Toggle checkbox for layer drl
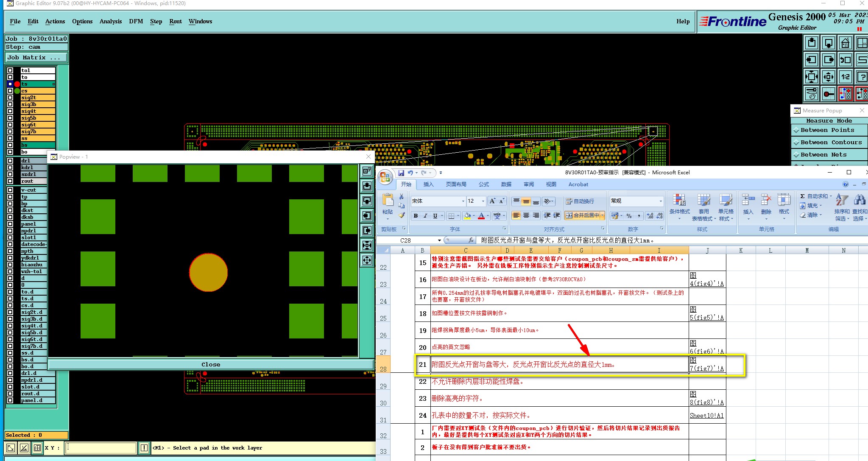This screenshot has height=461, width=868. click(10, 161)
